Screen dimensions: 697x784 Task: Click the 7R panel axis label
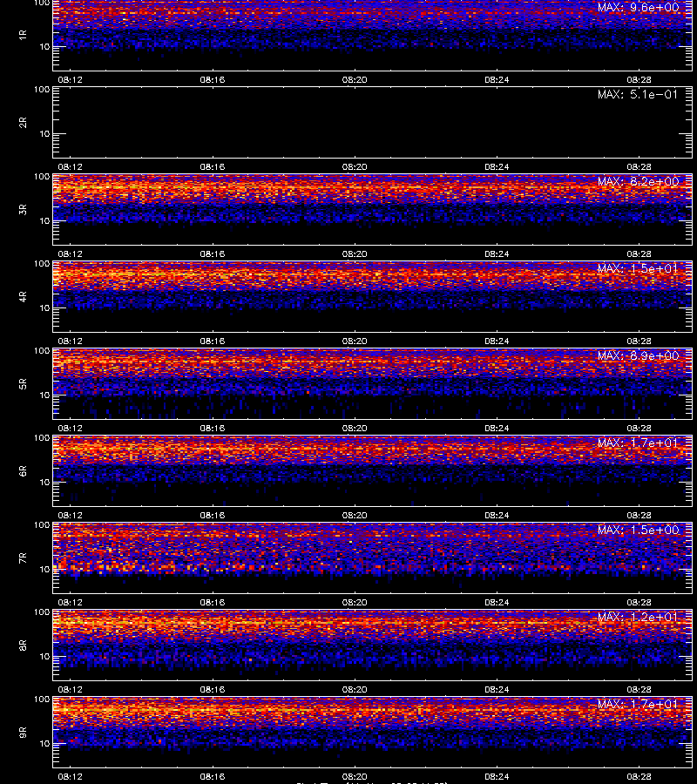click(x=23, y=558)
